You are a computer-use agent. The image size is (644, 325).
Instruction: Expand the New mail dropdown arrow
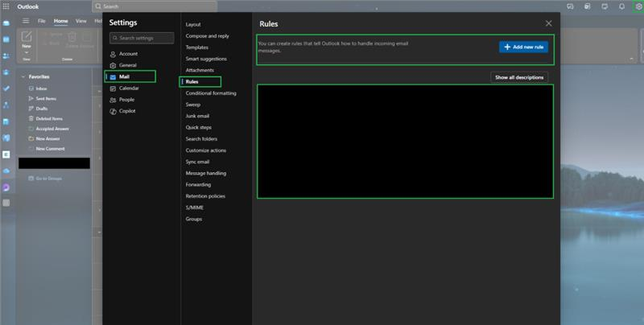[27, 52]
